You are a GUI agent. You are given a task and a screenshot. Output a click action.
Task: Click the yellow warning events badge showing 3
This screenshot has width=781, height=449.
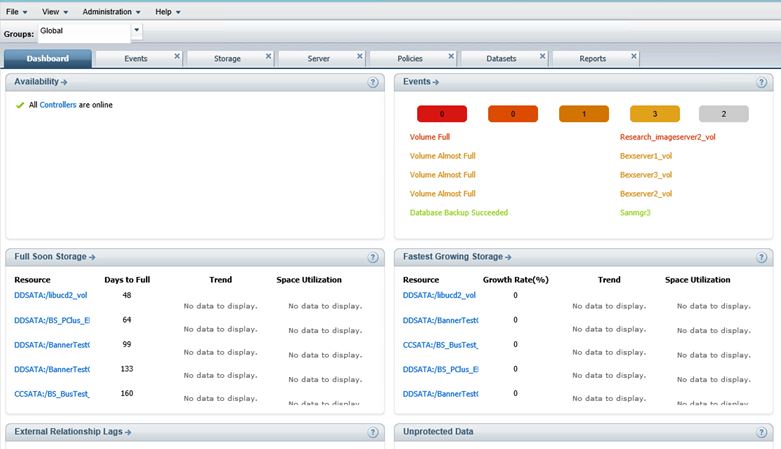point(654,114)
